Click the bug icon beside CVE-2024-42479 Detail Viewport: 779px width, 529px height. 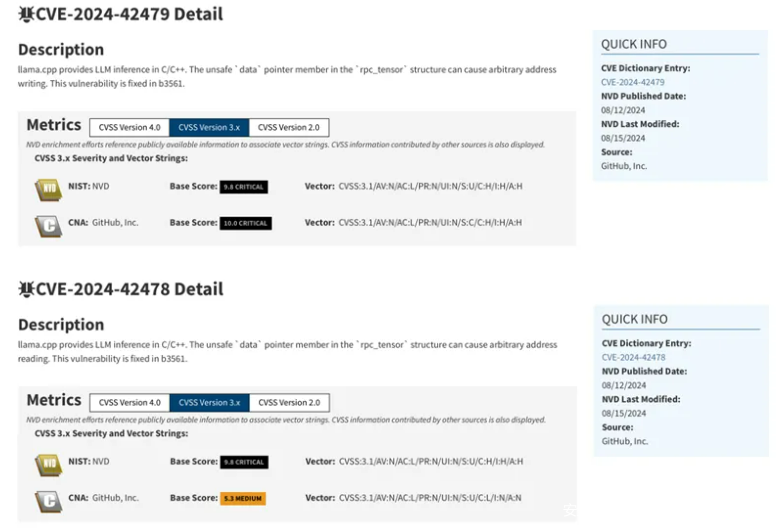tap(27, 14)
